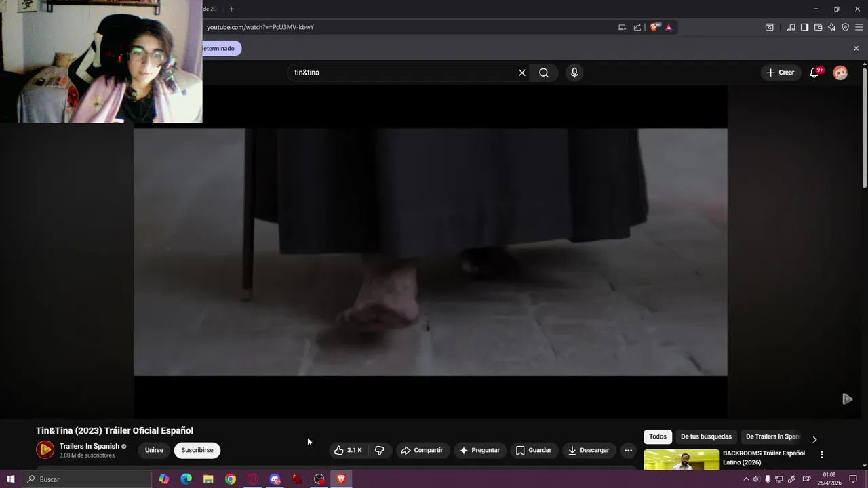The height and width of the screenshot is (488, 868).
Task: Open the browser hamburger main menu
Action: pyautogui.click(x=859, y=27)
